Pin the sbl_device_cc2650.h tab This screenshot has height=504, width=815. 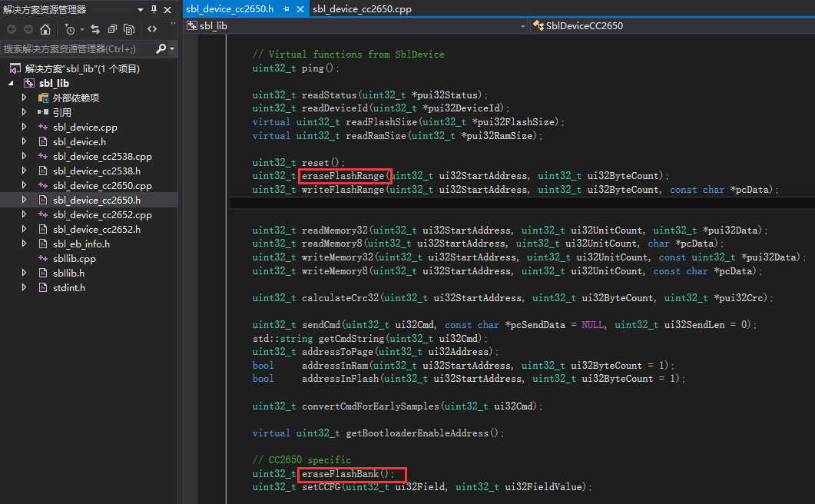click(286, 9)
